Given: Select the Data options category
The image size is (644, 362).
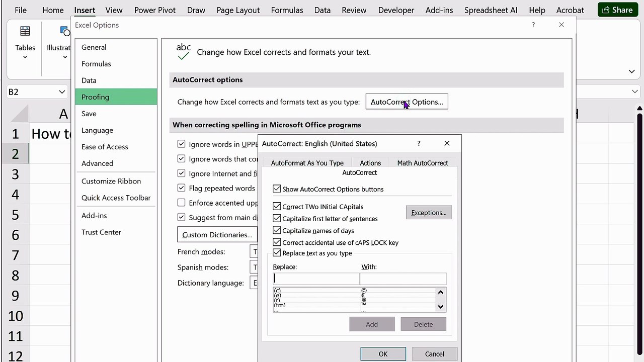Looking at the screenshot, I should pyautogui.click(x=116, y=80).
